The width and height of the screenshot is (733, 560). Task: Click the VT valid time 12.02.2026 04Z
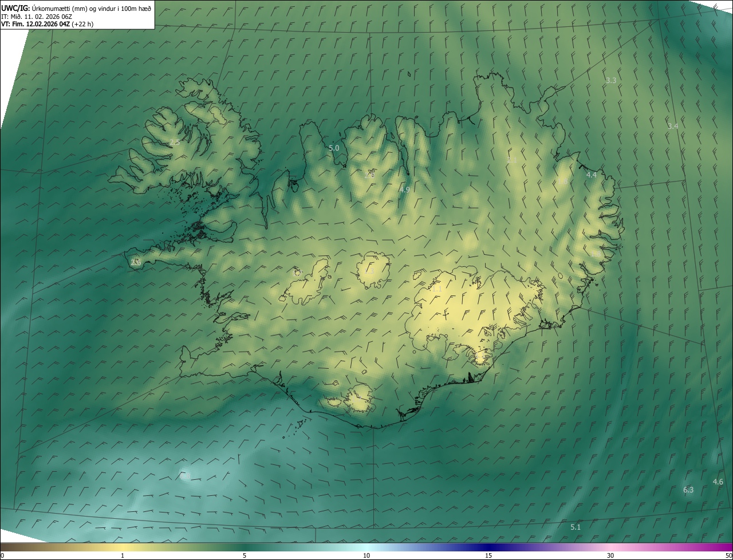click(48, 24)
